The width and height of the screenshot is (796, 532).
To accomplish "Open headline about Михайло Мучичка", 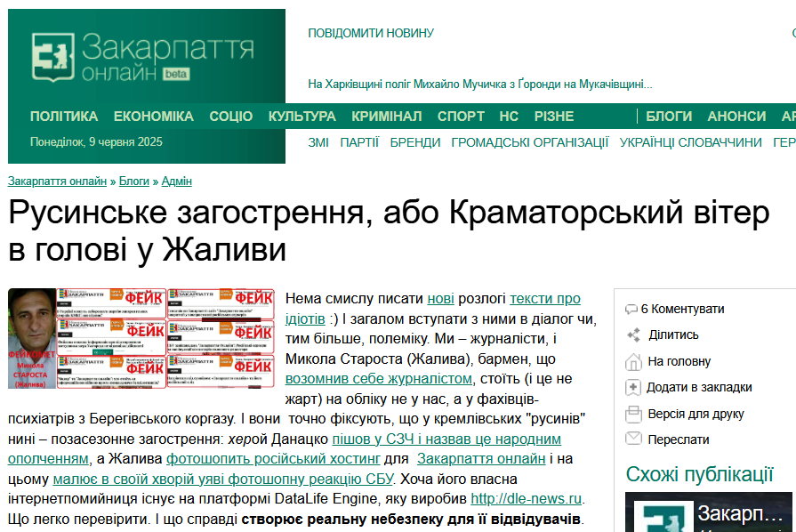I will click(x=480, y=85).
